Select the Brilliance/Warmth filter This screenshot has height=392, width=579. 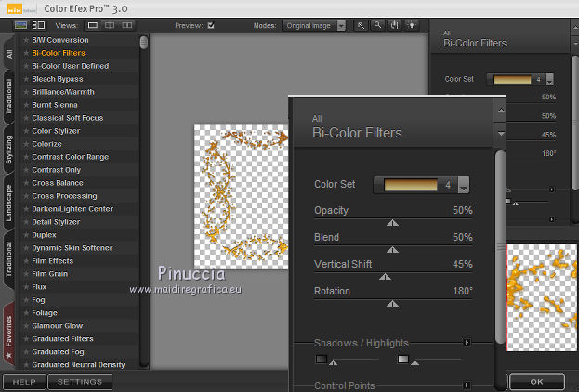[63, 92]
